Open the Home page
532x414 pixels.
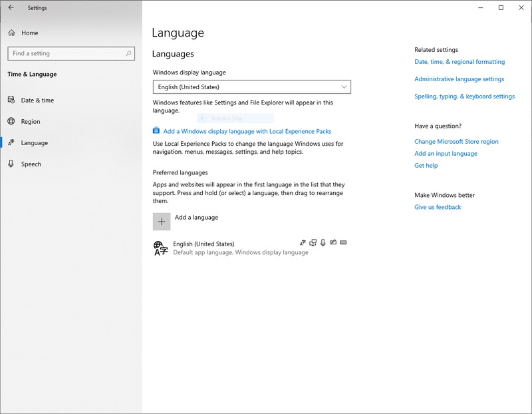point(29,33)
